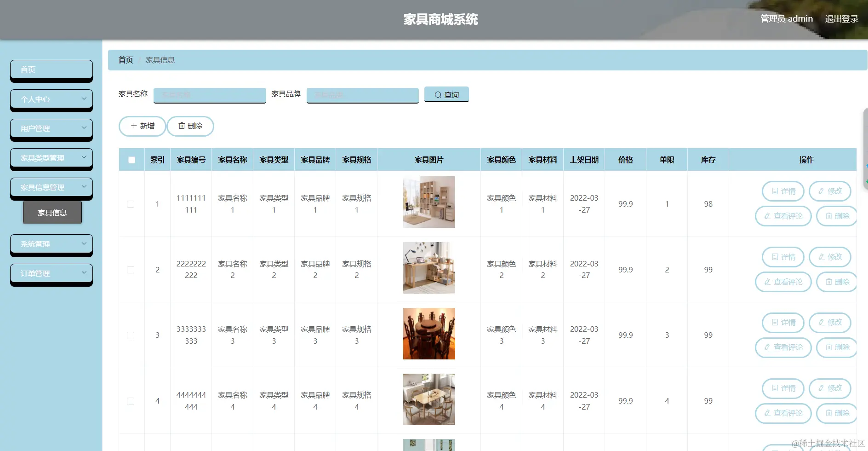The height and width of the screenshot is (451, 868).
Task: Delete row with furniture 2222222222
Action: [837, 282]
